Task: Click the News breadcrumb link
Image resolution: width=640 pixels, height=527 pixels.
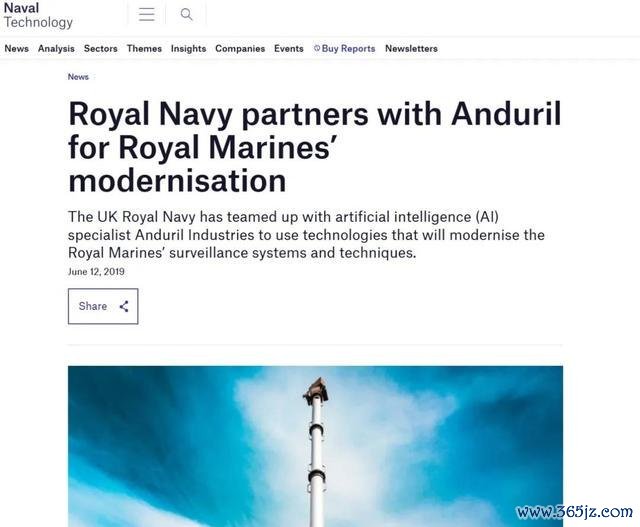Action: coord(78,77)
